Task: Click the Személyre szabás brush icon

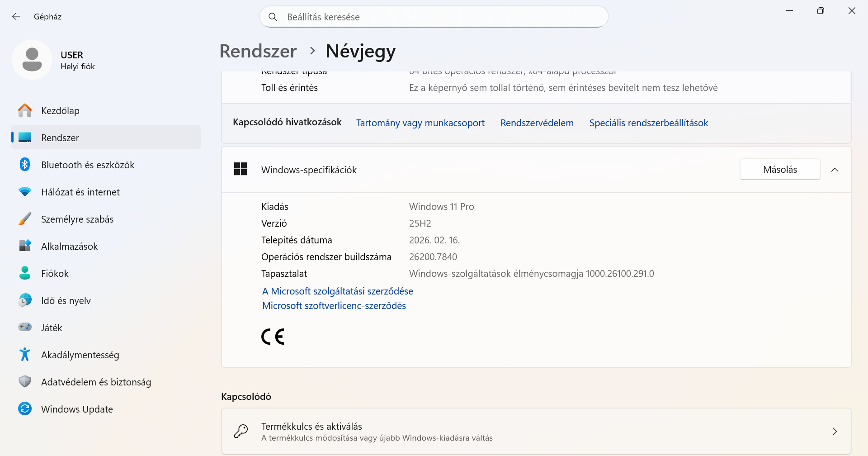Action: (x=25, y=219)
